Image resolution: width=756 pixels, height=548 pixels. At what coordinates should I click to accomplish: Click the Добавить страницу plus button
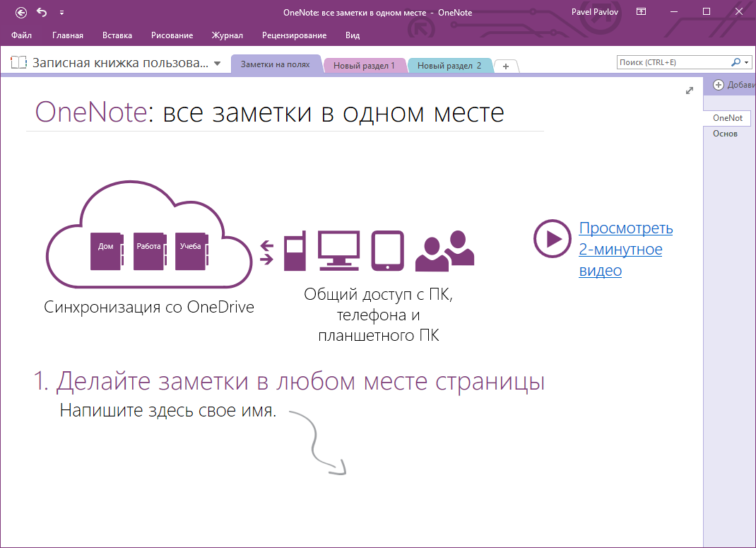(719, 85)
